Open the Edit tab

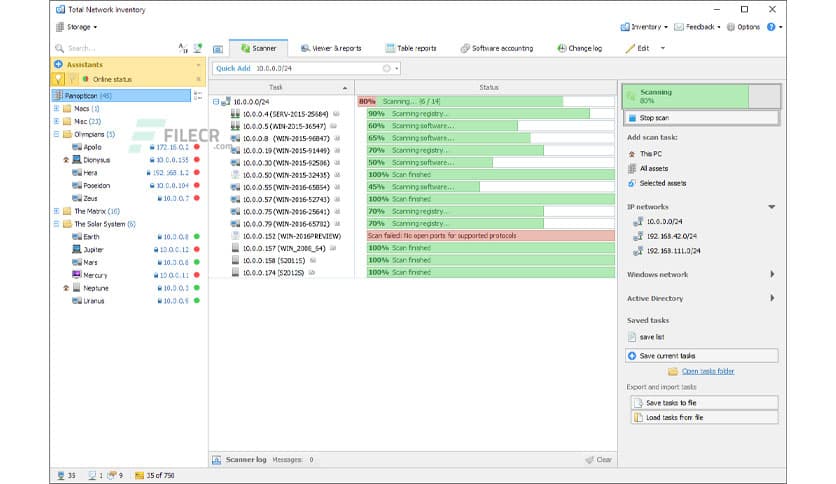pos(638,48)
